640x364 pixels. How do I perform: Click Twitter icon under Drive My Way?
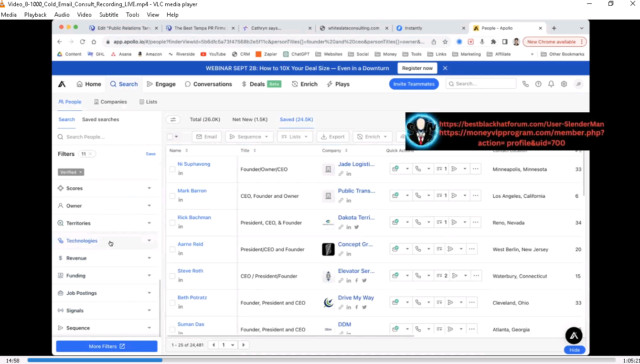coord(364,307)
